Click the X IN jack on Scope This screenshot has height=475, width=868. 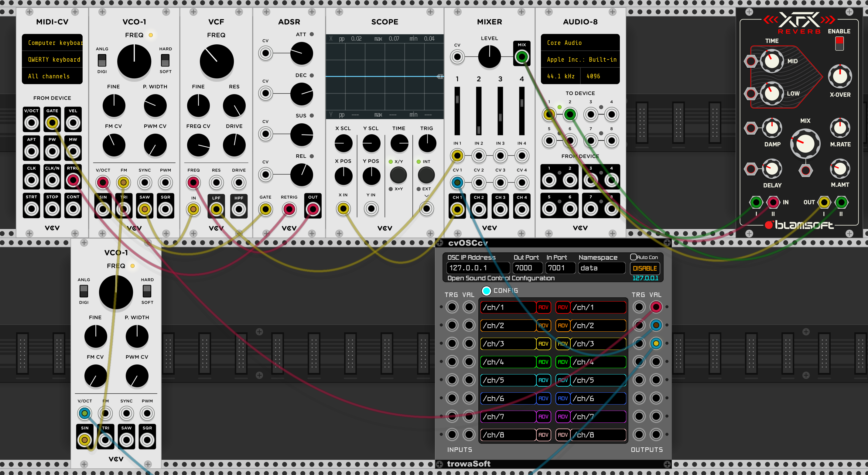(343, 209)
